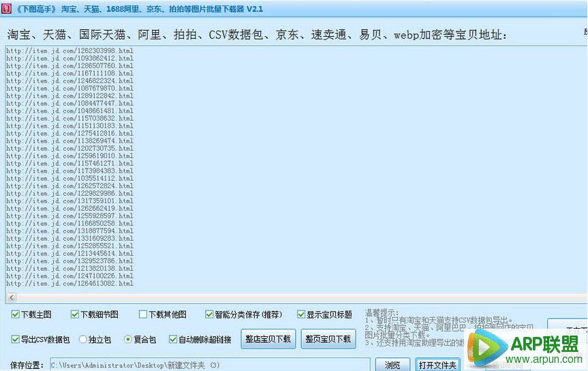Click the left arrow of the horizontal scrollbar

click(12, 298)
